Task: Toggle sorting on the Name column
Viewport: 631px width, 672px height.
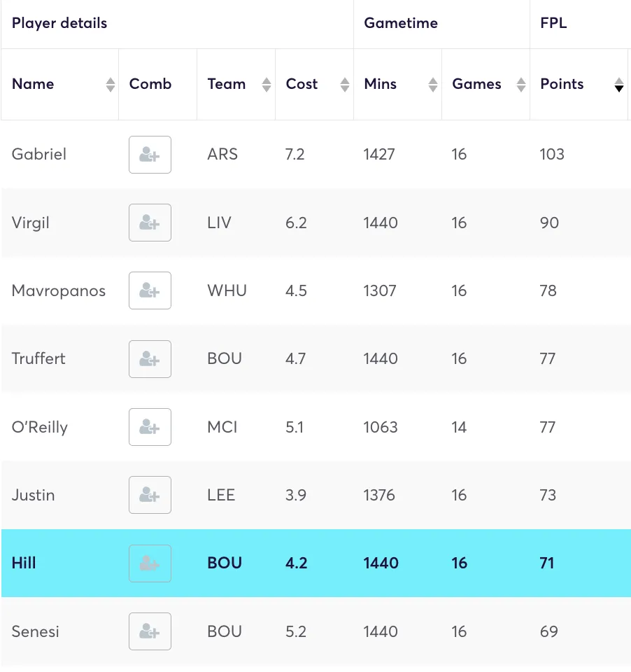Action: (111, 84)
